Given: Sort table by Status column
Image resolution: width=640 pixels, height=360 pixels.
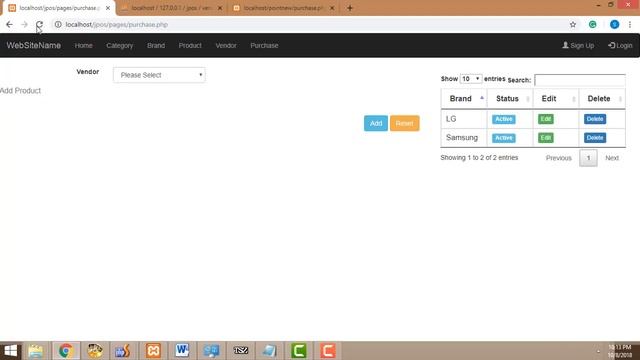Looking at the screenshot, I should coord(510,99).
